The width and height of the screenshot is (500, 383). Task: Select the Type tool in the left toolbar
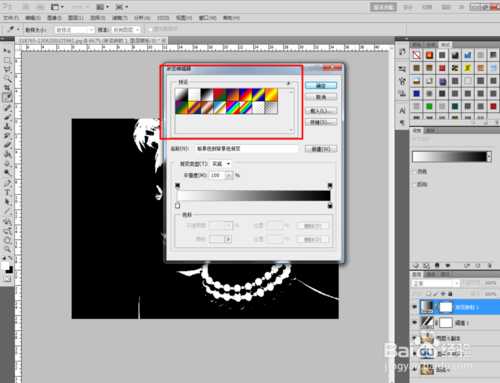coord(7,193)
